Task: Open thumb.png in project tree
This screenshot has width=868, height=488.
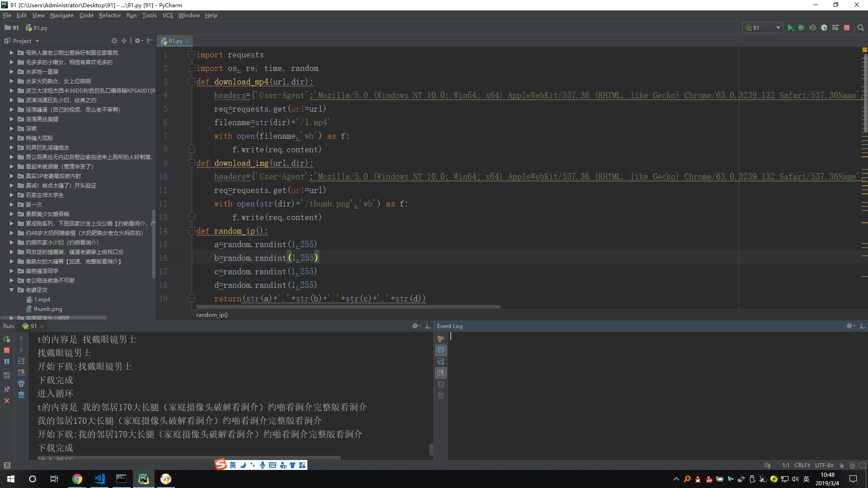Action: (x=48, y=309)
